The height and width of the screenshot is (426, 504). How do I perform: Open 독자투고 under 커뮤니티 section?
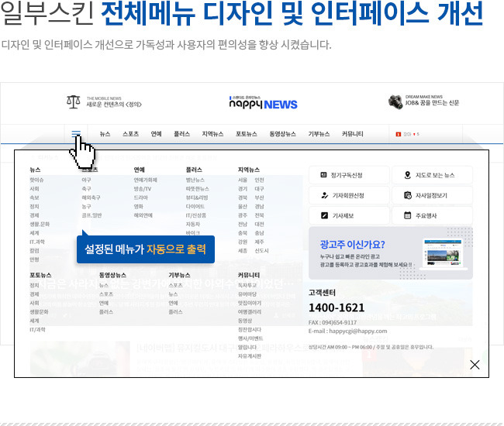[247, 285]
